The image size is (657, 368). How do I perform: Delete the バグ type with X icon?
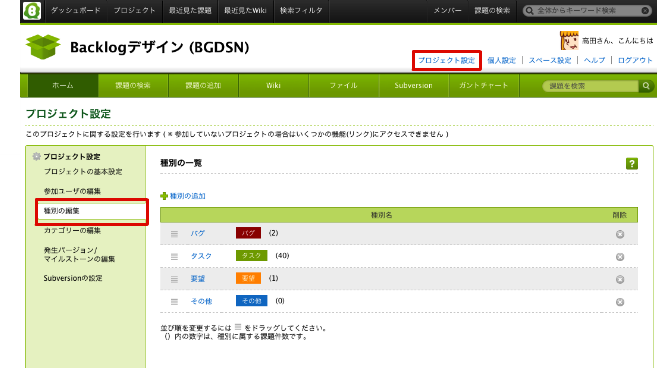620,234
